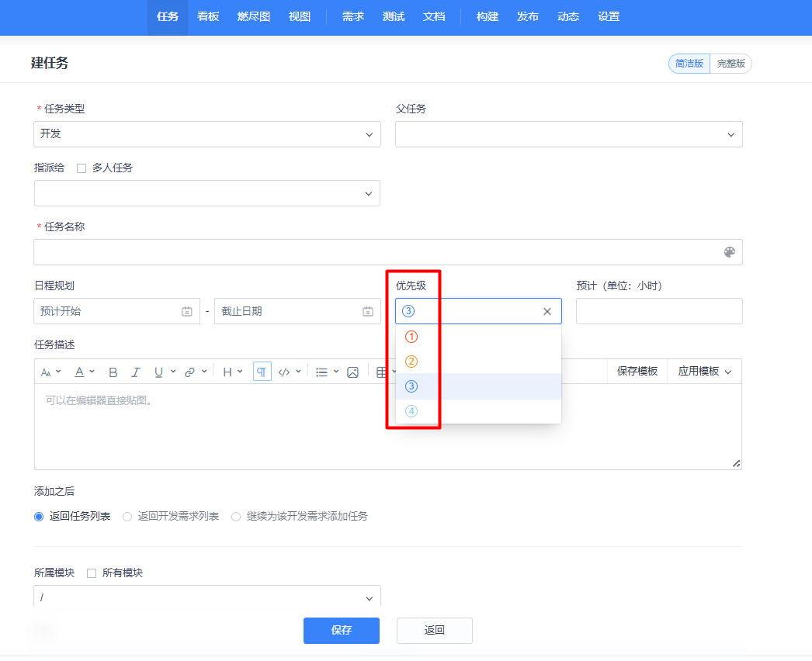Go to the 视图 tab
This screenshot has width=812, height=661.
click(x=300, y=17)
